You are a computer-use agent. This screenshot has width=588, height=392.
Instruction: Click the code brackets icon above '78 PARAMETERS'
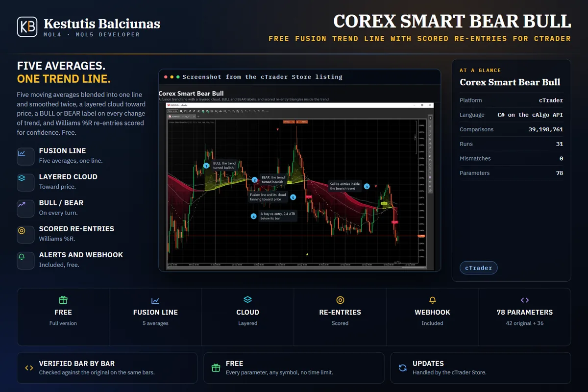(524, 300)
